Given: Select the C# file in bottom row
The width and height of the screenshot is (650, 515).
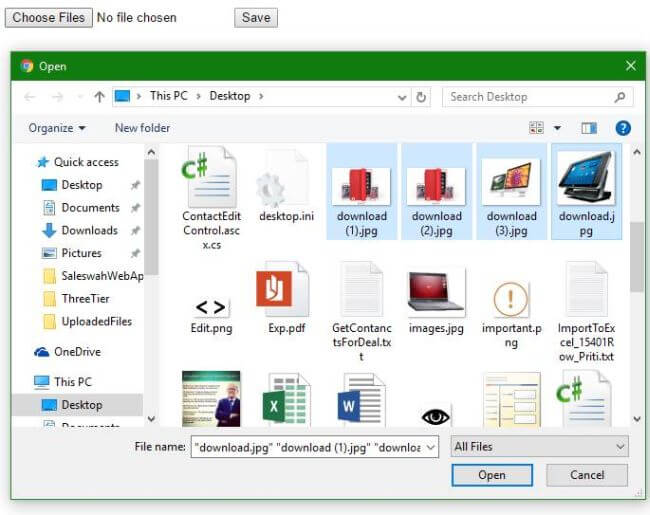Looking at the screenshot, I should tap(585, 399).
